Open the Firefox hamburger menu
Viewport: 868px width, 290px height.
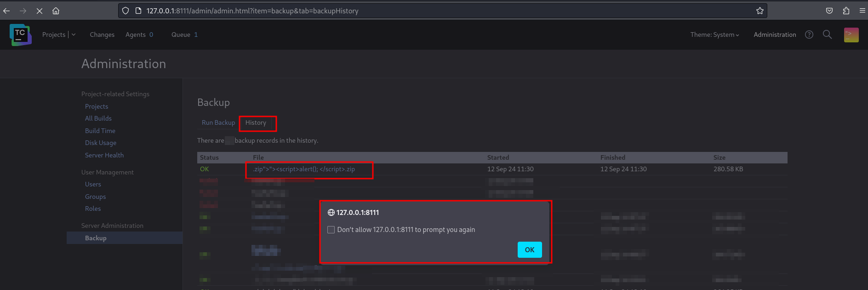coord(862,11)
